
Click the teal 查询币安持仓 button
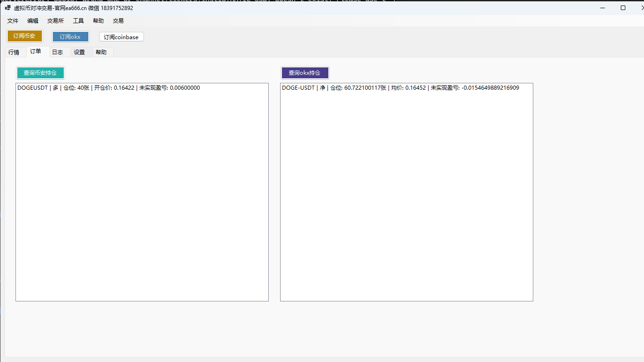[x=41, y=73]
